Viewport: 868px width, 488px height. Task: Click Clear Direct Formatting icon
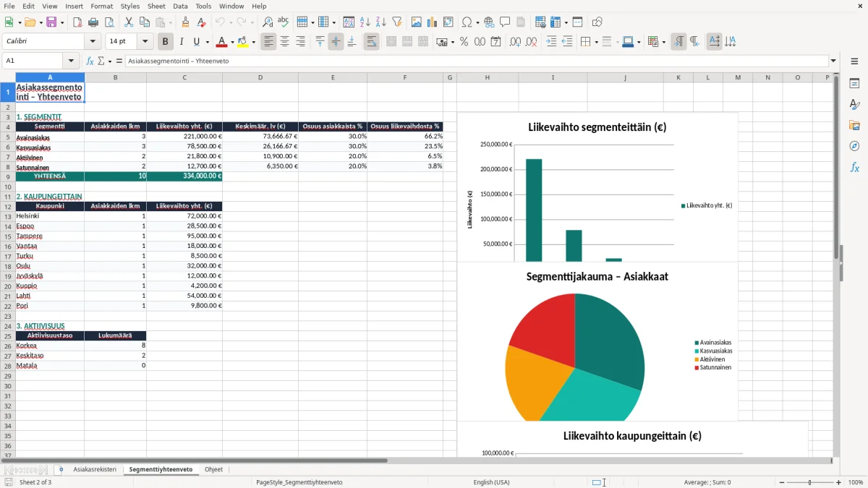(200, 22)
